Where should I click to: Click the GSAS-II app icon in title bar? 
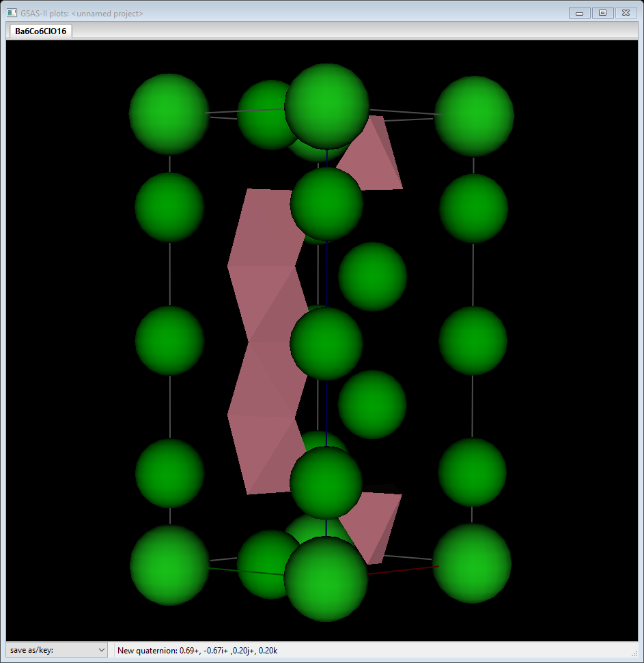point(12,13)
